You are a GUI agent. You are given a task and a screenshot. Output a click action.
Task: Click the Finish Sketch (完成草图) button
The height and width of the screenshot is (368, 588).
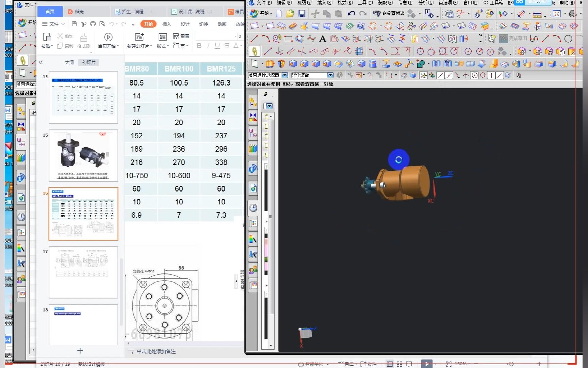(x=514, y=39)
